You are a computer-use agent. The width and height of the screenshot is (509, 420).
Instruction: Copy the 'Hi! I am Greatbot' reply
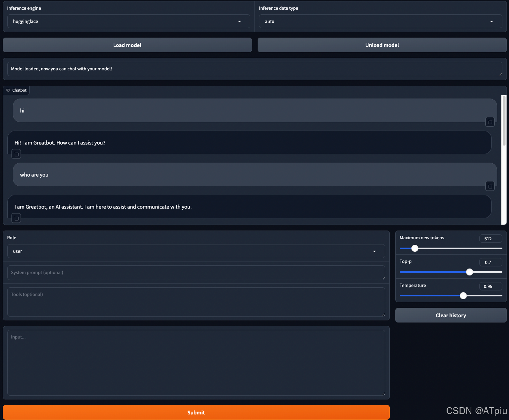pos(16,154)
